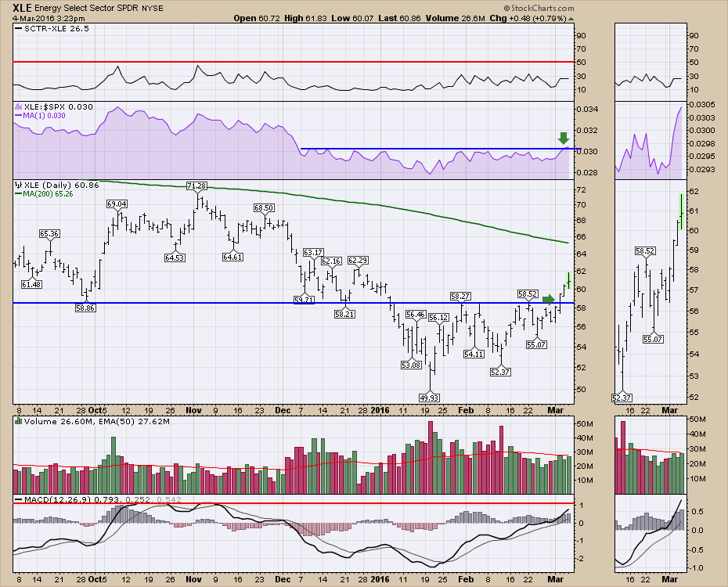This screenshot has width=728, height=587.
Task: Click the 62.16 price peak label
Action: (x=331, y=261)
